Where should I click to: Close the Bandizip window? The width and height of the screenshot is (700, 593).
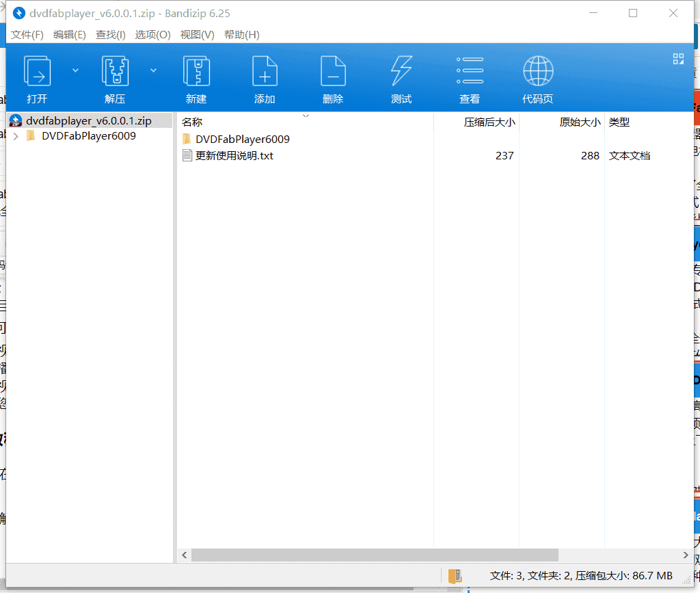pyautogui.click(x=673, y=13)
